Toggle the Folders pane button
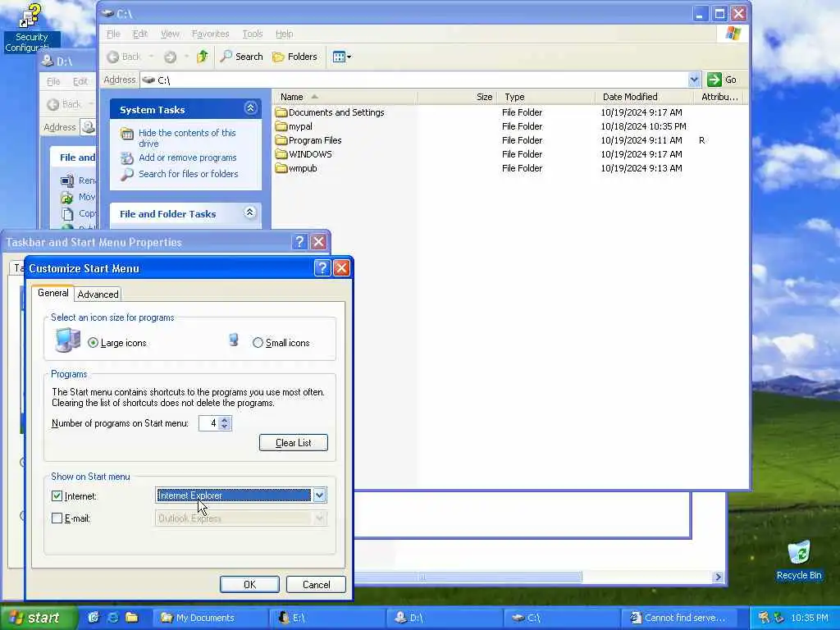Viewport: 840px width, 630px height. [x=294, y=57]
